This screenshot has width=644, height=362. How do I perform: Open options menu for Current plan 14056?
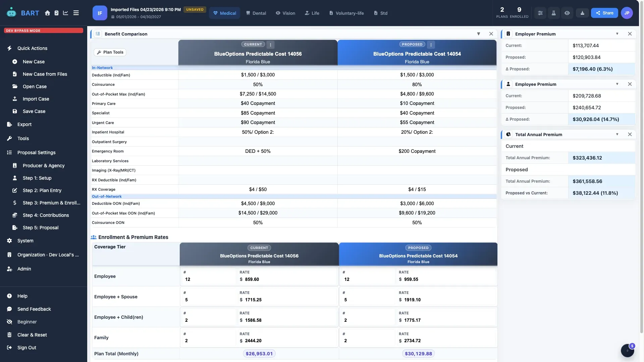click(x=271, y=45)
